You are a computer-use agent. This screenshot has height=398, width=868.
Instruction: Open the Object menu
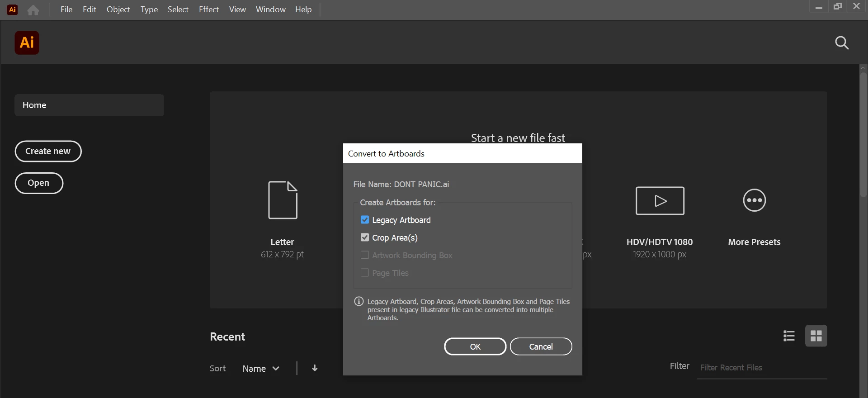pos(118,9)
